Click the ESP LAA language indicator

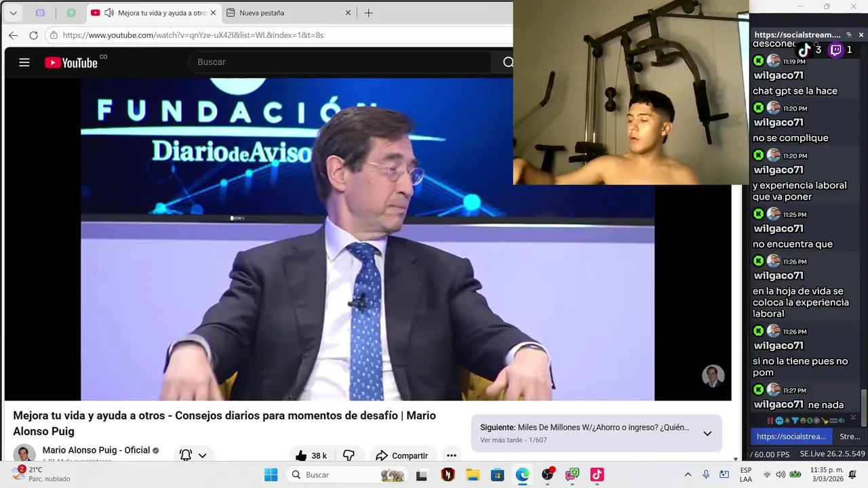[745, 474]
